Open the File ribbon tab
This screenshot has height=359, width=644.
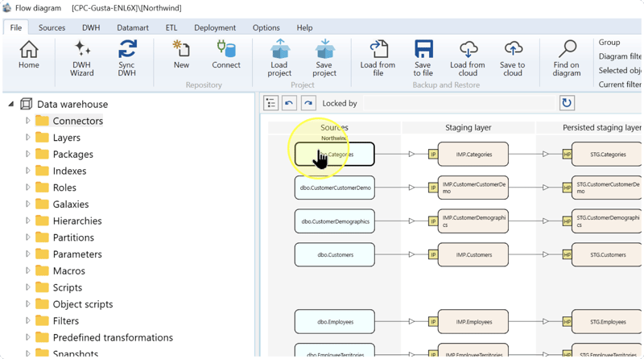(16, 27)
